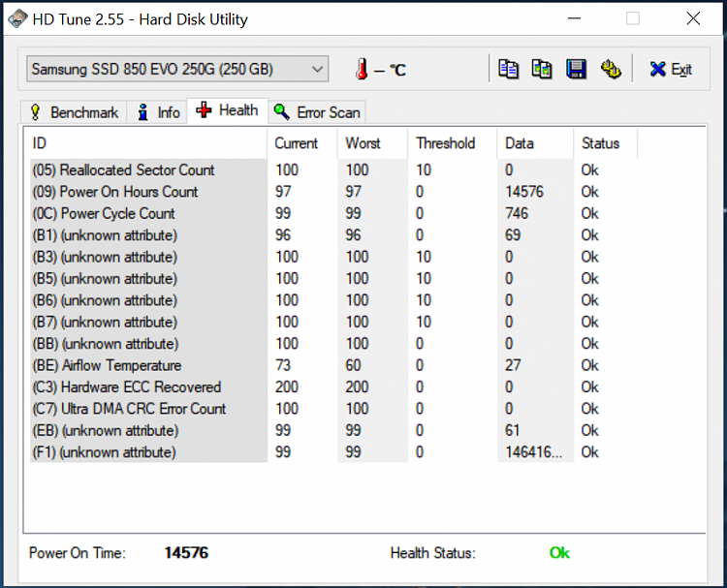
Task: Select the (05) Reallocated Sector Count row
Action: (333, 170)
